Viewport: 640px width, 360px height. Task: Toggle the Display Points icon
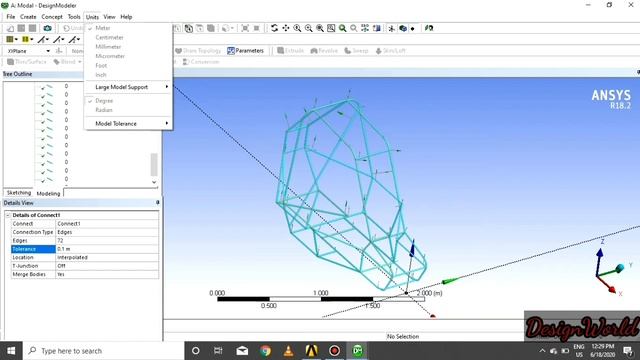(413, 29)
